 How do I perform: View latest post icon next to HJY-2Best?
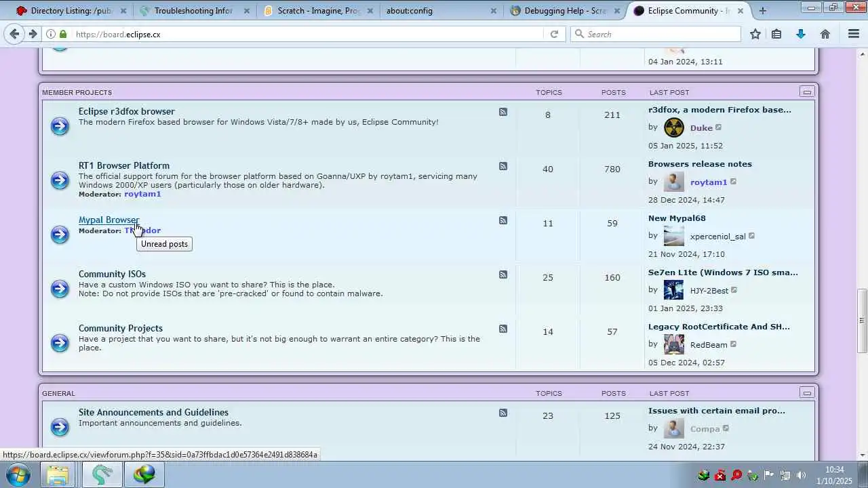(x=734, y=290)
